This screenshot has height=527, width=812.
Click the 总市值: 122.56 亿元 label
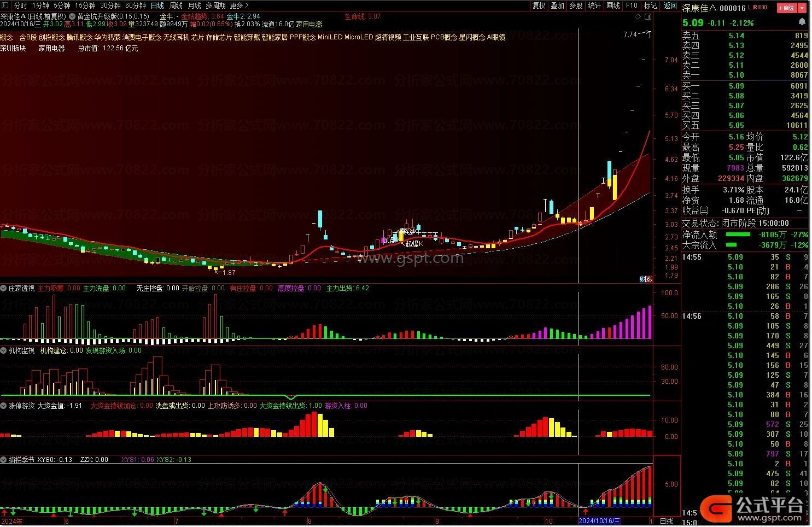pyautogui.click(x=108, y=48)
